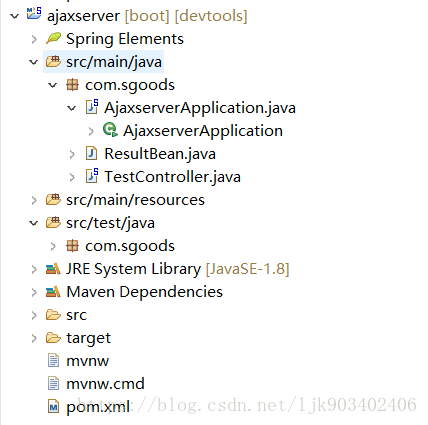Expand the JRE System Library node
The image size is (428, 425).
(x=34, y=269)
